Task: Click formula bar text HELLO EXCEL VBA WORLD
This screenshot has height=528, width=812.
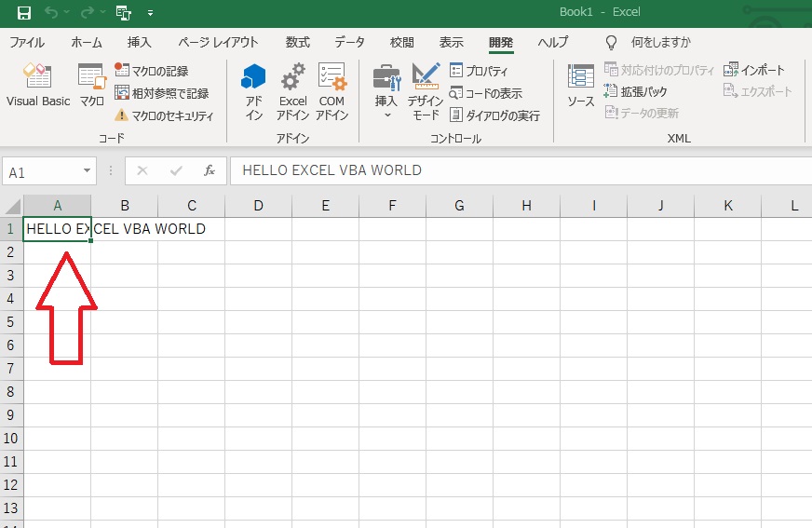Action: [332, 170]
